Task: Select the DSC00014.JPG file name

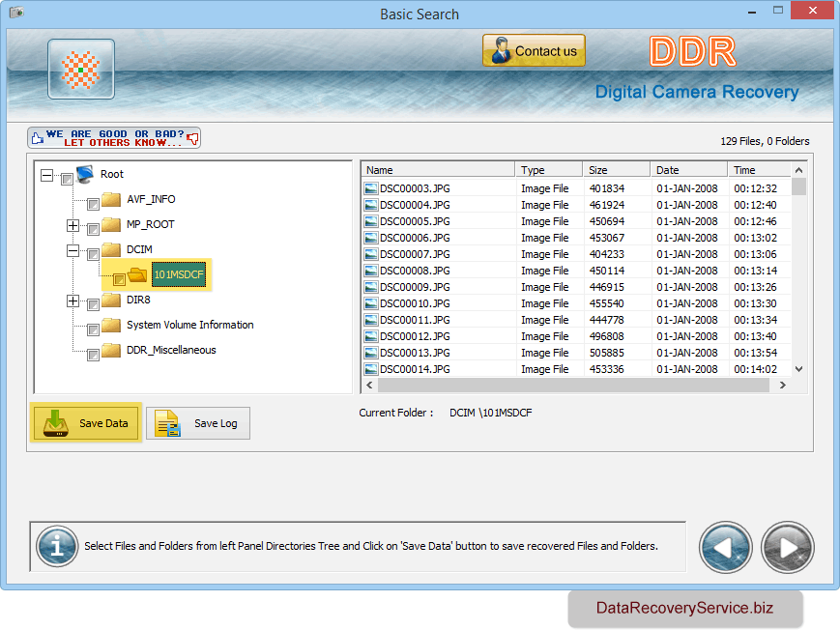Action: (x=415, y=369)
